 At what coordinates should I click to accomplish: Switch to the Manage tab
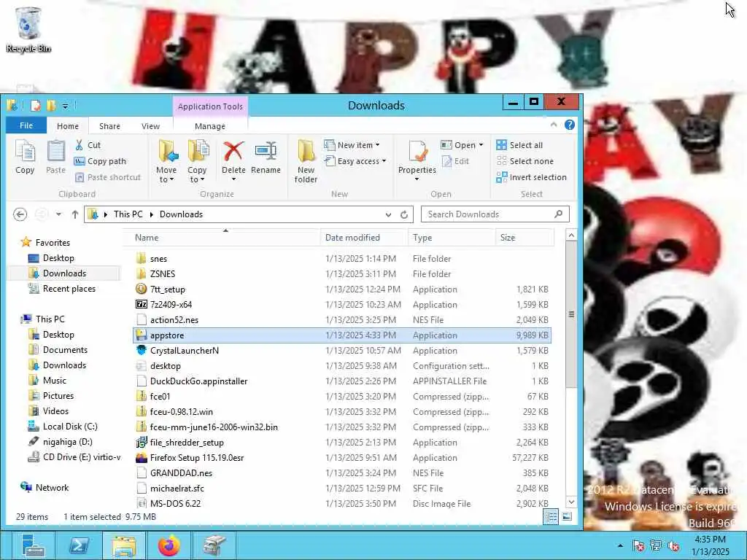[x=210, y=126]
